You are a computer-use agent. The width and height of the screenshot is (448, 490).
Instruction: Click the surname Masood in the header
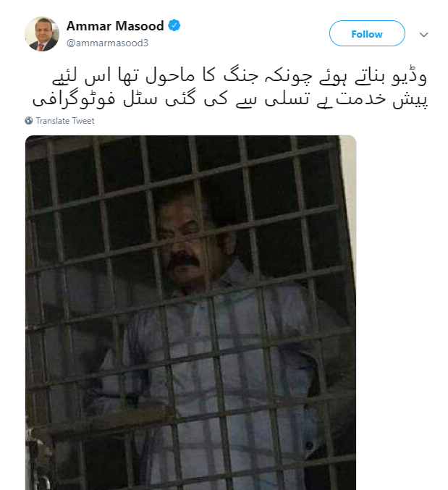(x=143, y=26)
